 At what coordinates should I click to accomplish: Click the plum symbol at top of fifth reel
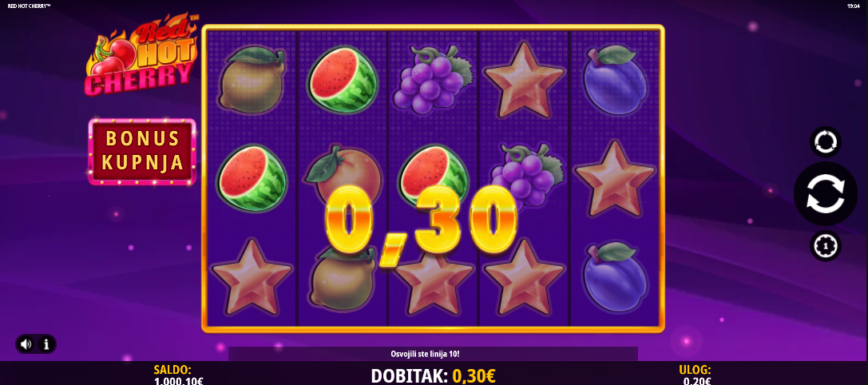pyautogui.click(x=614, y=80)
